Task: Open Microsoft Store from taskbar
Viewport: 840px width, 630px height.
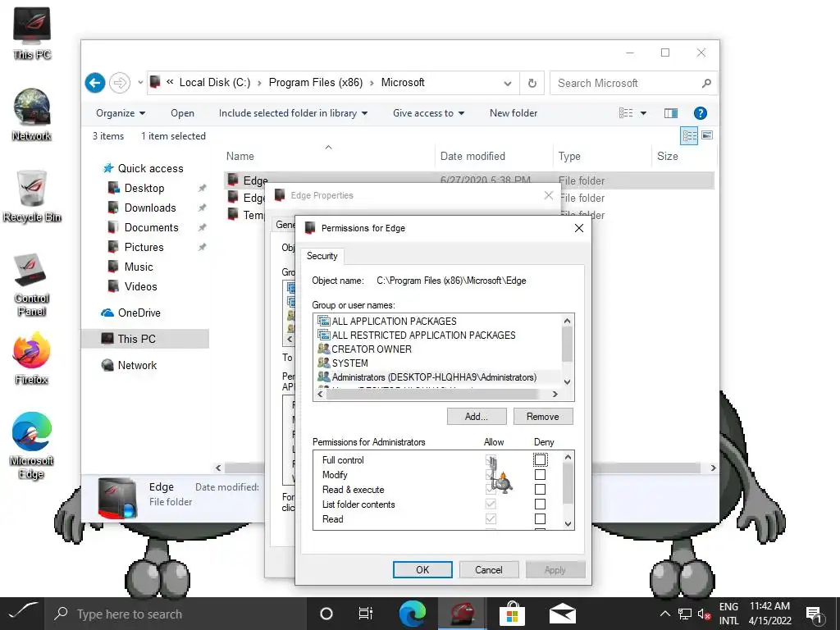Action: pyautogui.click(x=512, y=614)
